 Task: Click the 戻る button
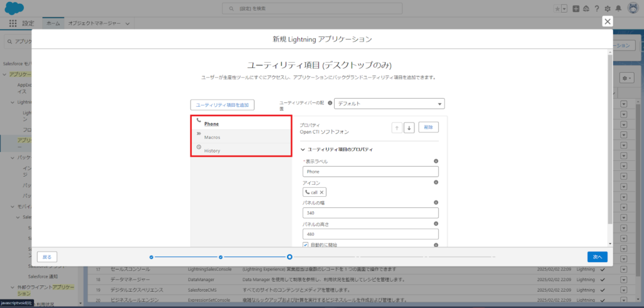[47, 257]
